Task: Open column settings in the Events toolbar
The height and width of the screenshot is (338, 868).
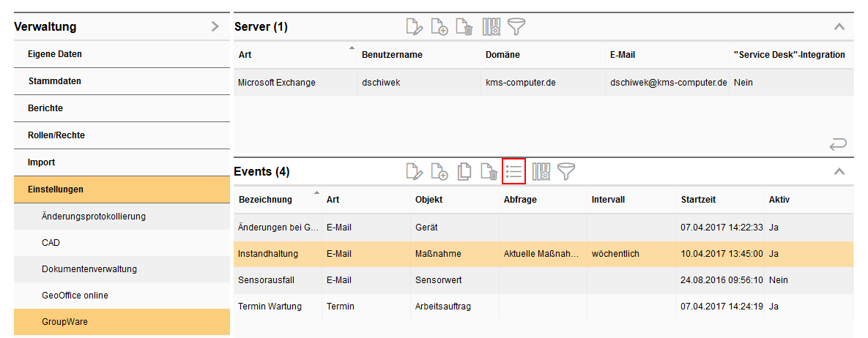Action: point(541,172)
